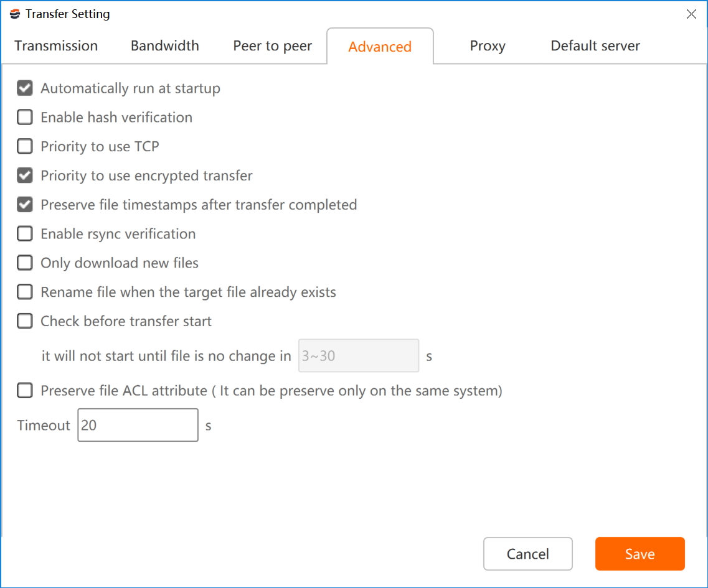Image resolution: width=708 pixels, height=588 pixels.
Task: Click the Timeout input field
Action: [138, 425]
